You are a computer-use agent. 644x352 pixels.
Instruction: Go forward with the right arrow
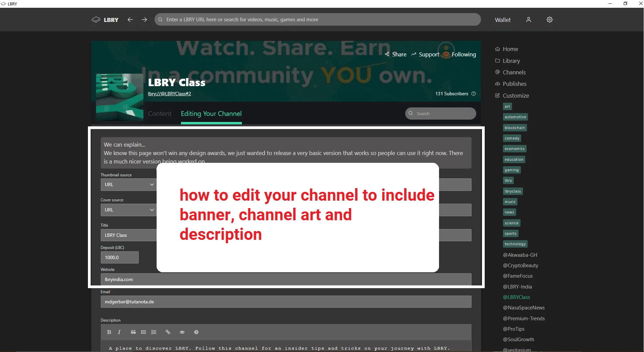[144, 20]
